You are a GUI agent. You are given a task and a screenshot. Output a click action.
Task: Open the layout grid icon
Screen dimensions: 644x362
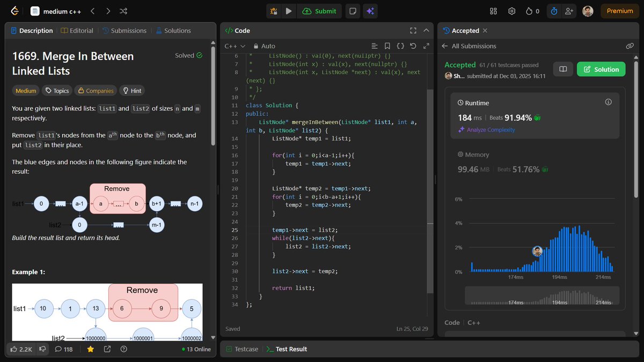coord(494,11)
